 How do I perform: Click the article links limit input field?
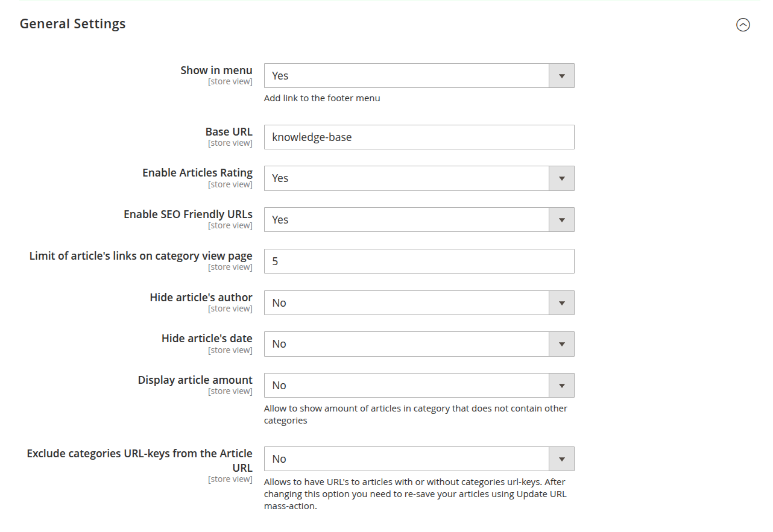pyautogui.click(x=418, y=261)
